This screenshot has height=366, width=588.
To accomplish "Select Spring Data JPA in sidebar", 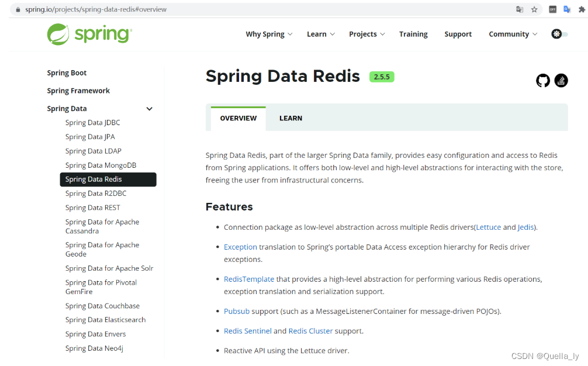I will point(90,137).
